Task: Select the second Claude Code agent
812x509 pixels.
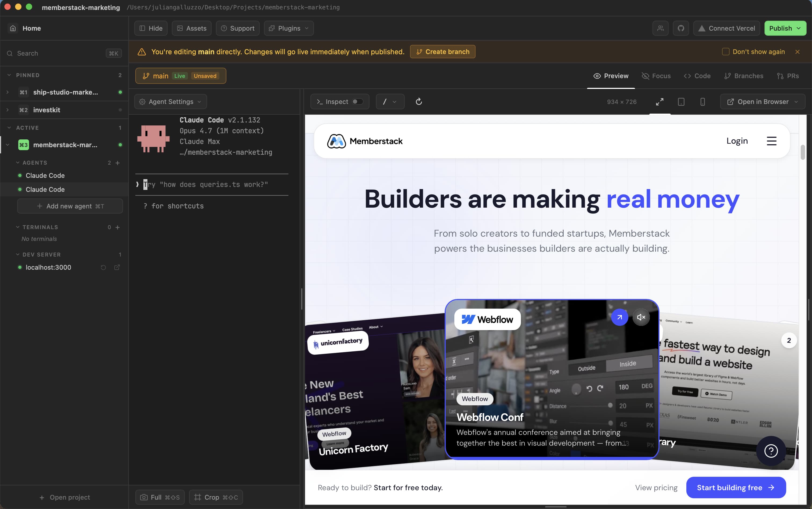Action: coord(64,190)
